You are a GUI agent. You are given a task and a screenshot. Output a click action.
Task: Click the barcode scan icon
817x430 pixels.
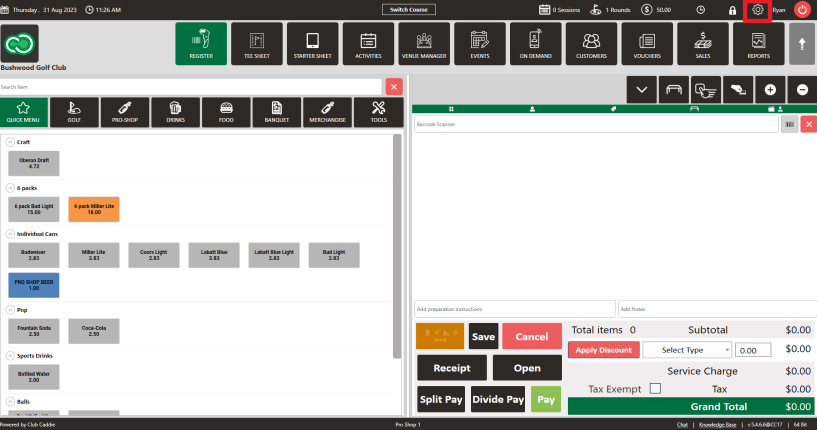pos(789,124)
